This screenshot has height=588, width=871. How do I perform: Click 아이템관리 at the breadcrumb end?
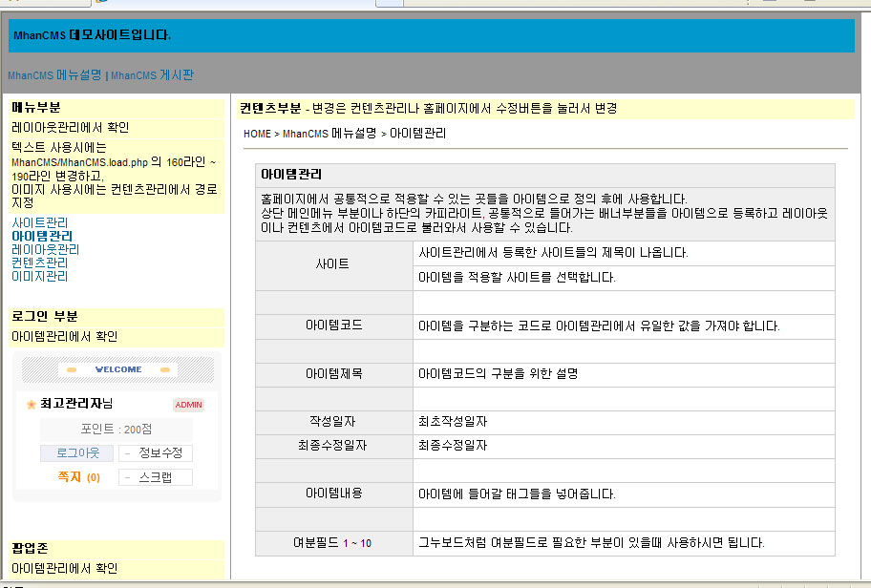[417, 134]
